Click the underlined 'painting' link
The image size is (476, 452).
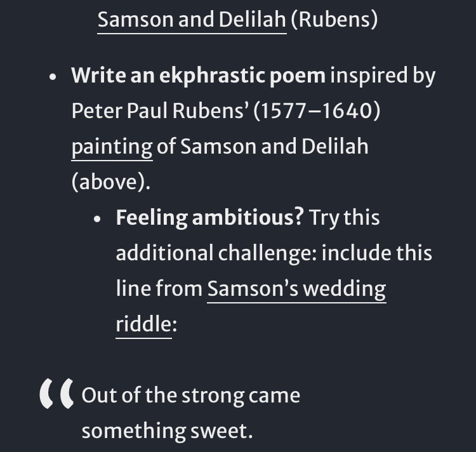click(x=112, y=147)
